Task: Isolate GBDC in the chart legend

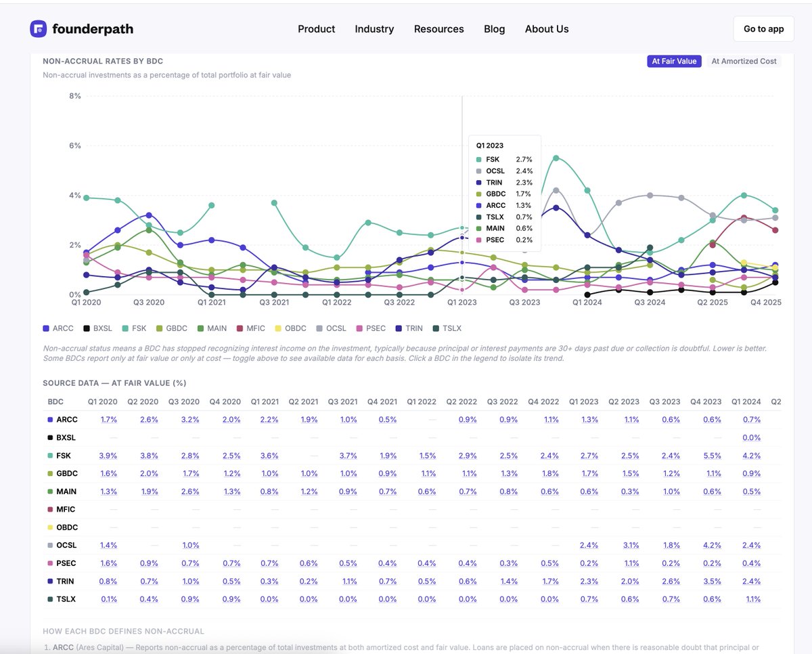Action: (x=172, y=328)
